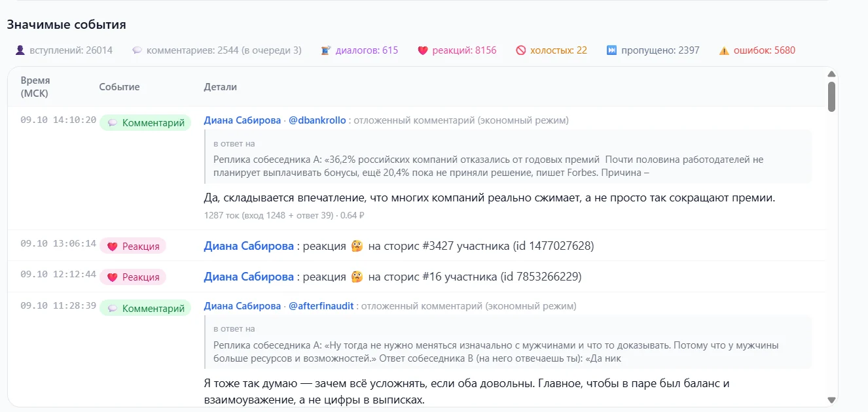Click the Значимые события heading
Viewport: 868px width, 412px height.
[x=67, y=25]
